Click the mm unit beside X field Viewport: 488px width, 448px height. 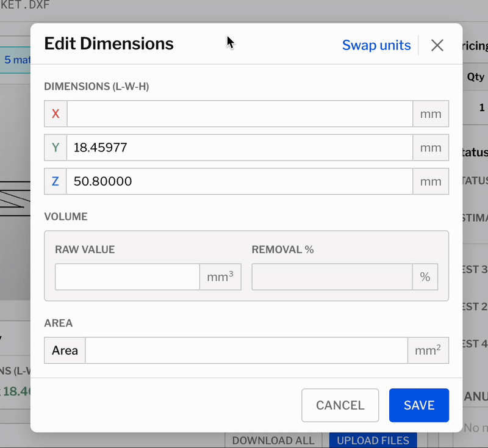[431, 114]
